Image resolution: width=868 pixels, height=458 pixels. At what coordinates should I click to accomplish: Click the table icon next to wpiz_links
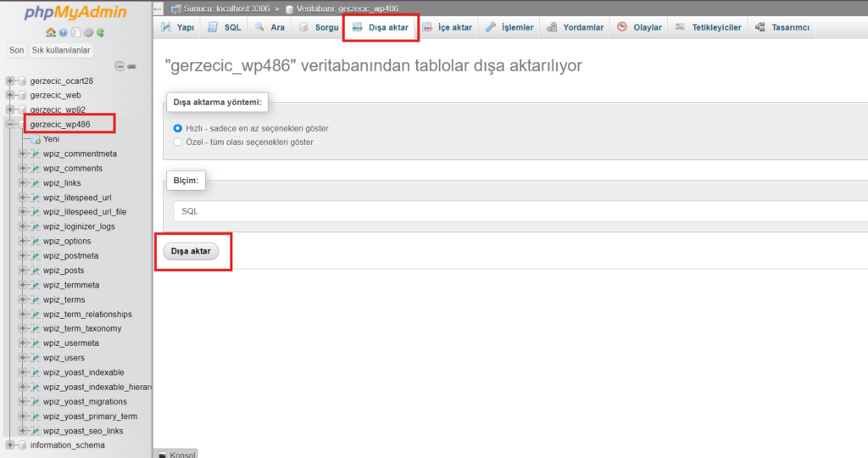[x=36, y=183]
